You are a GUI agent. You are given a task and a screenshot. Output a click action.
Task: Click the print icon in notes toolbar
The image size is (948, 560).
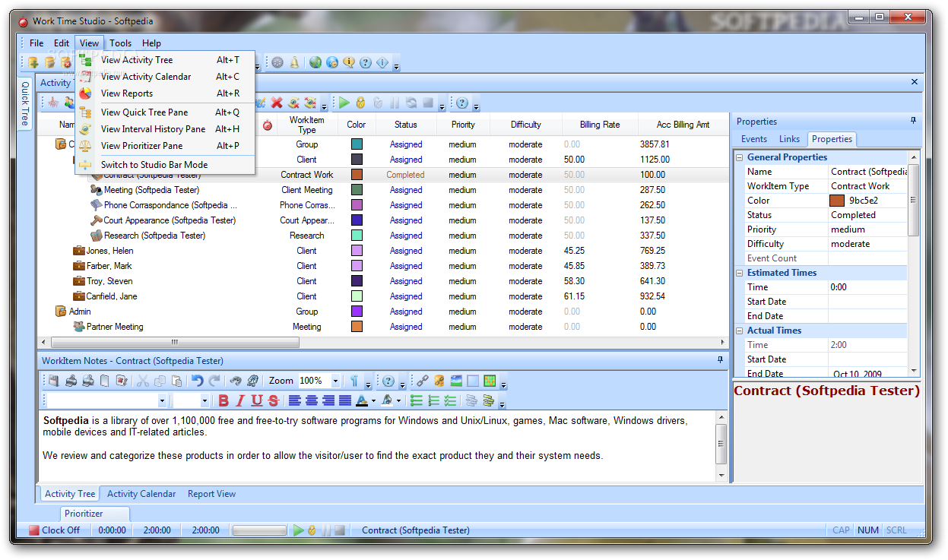click(71, 381)
